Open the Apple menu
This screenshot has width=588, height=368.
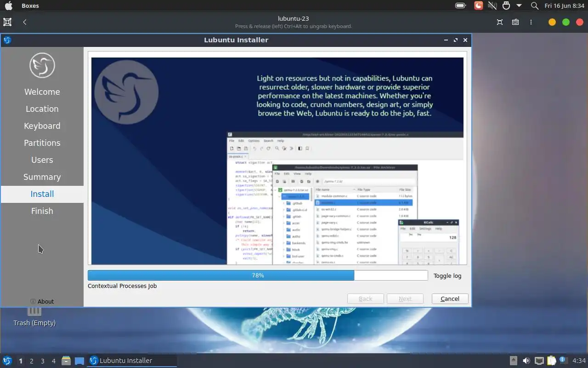pyautogui.click(x=8, y=6)
